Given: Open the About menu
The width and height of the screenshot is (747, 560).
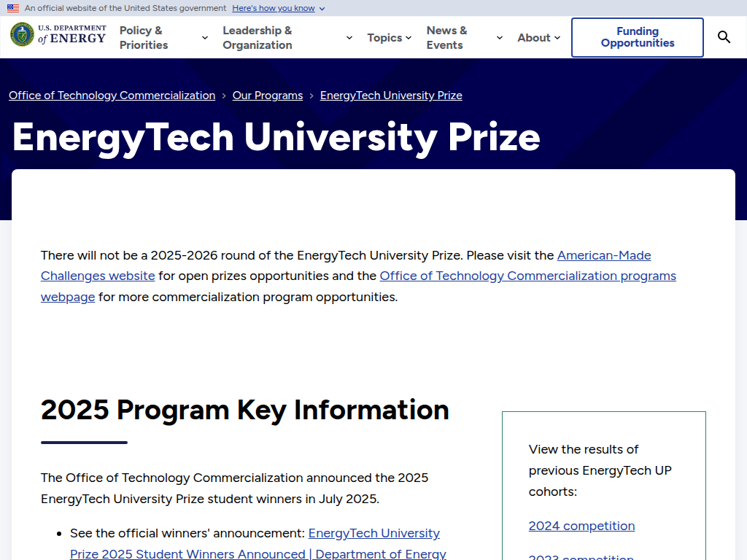Looking at the screenshot, I should coord(539,38).
